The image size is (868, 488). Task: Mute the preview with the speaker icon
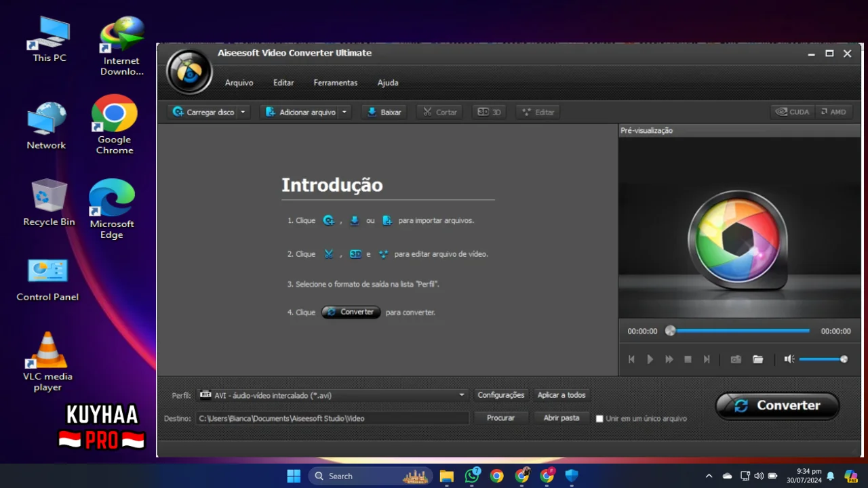[x=789, y=359]
